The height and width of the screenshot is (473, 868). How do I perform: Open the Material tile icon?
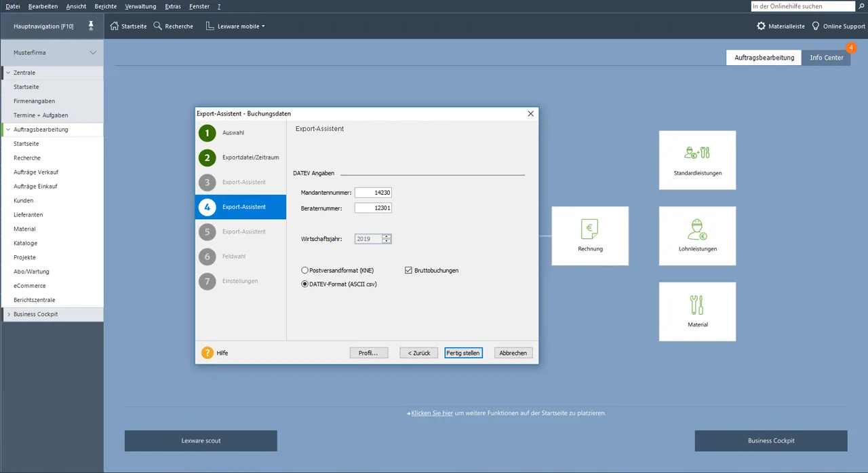(697, 305)
